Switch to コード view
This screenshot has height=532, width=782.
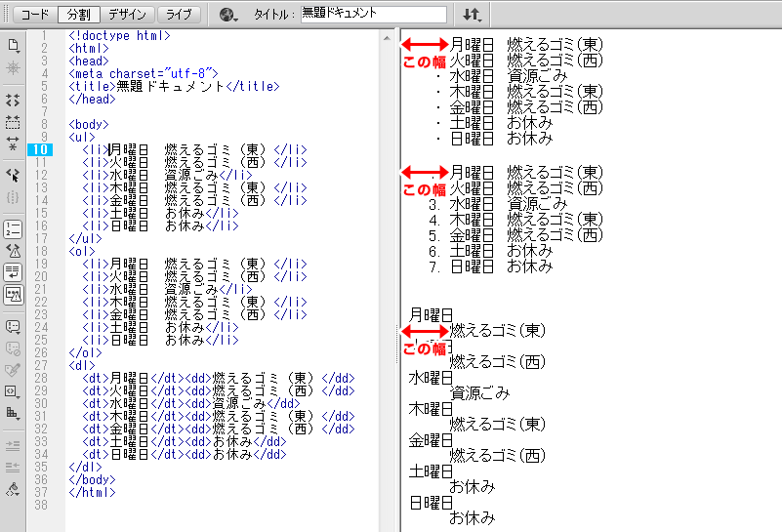coord(35,15)
